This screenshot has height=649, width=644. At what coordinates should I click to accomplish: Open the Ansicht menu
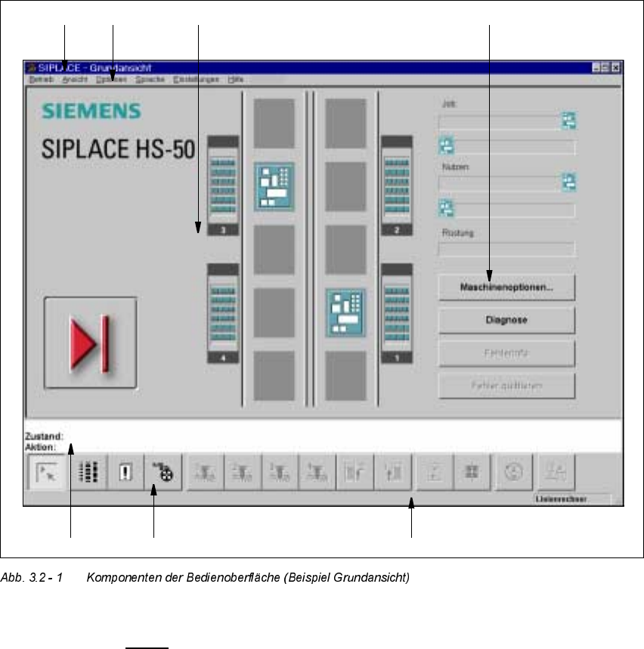pos(75,79)
